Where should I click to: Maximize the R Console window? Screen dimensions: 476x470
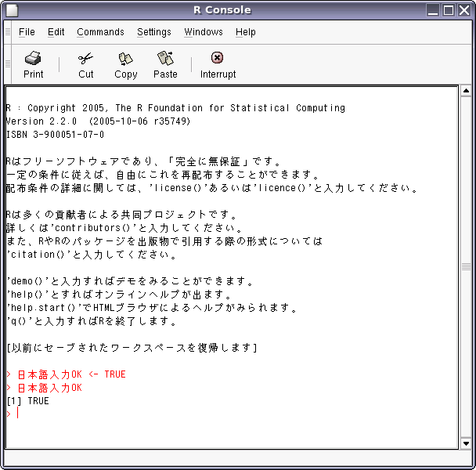(449, 10)
